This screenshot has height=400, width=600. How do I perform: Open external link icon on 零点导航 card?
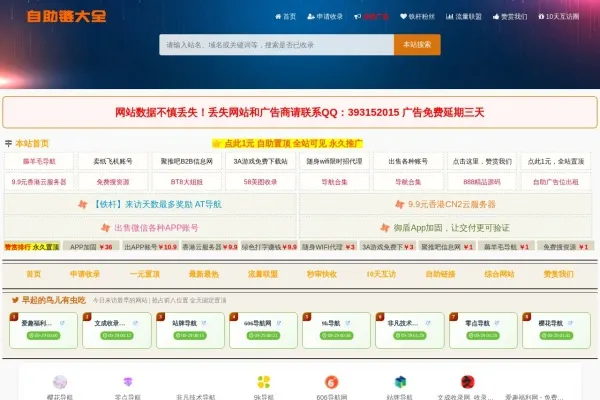tap(497, 323)
